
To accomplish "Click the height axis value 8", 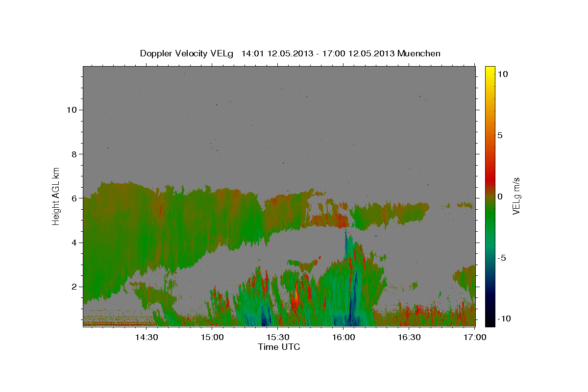I will click(73, 154).
